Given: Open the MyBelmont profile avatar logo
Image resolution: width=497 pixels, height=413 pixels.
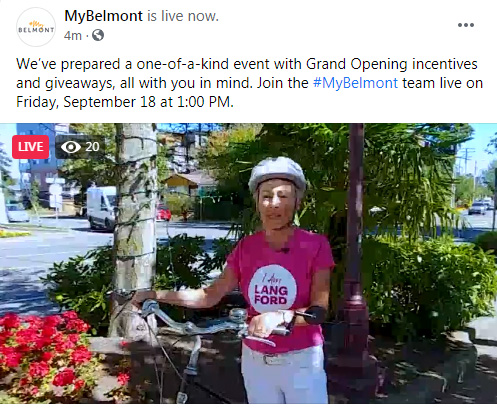Looking at the screenshot, I should pos(36,27).
